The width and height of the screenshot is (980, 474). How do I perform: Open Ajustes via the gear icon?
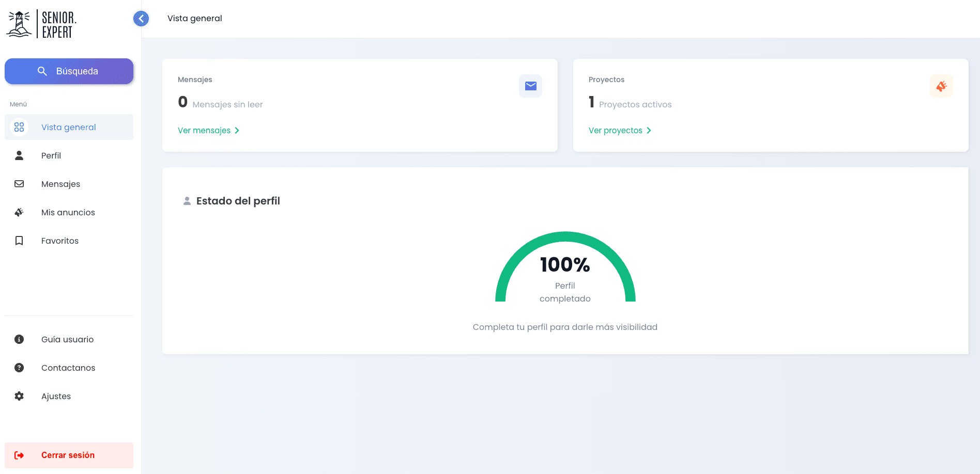(19, 396)
